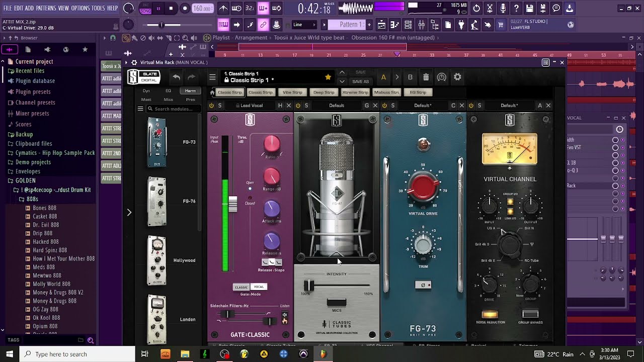
Task: Expand collapsed side panel arrow
Action: pos(129,213)
